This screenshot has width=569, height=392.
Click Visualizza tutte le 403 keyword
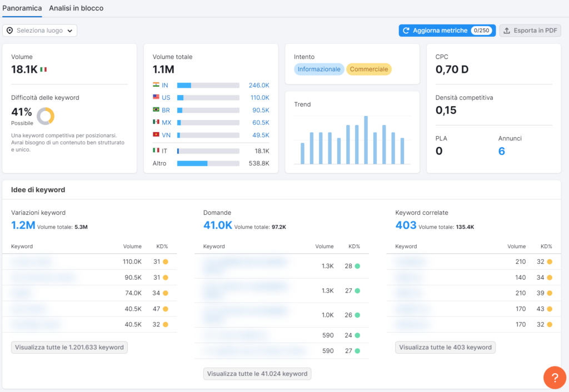coord(444,346)
